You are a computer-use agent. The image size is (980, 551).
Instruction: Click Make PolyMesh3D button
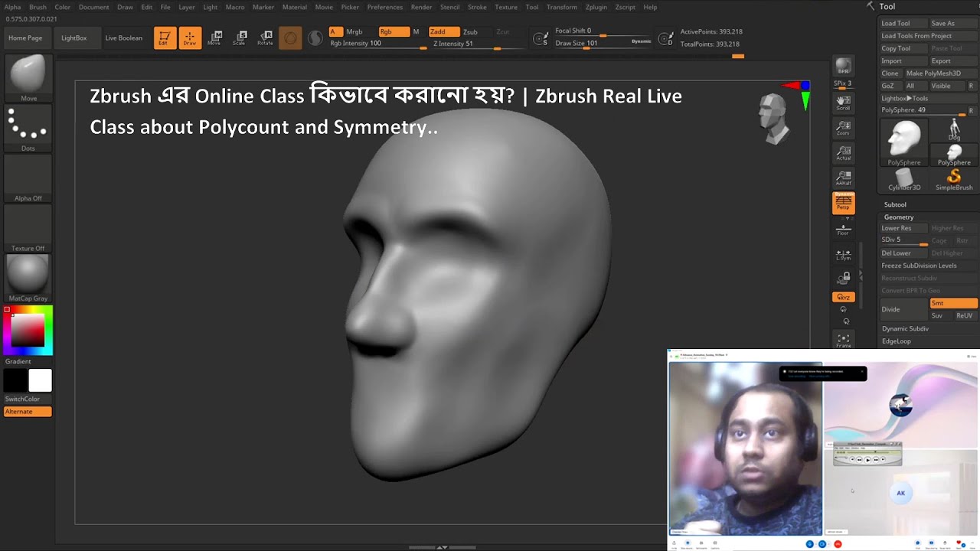pyautogui.click(x=933, y=73)
